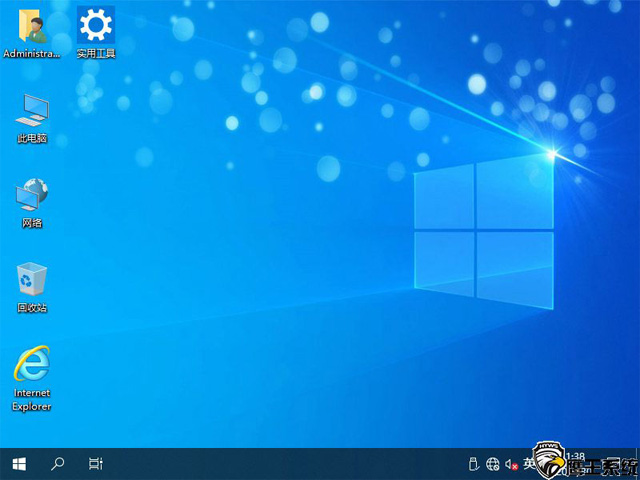Open the Windows Start menu
This screenshot has width=640, height=480.
(19, 464)
